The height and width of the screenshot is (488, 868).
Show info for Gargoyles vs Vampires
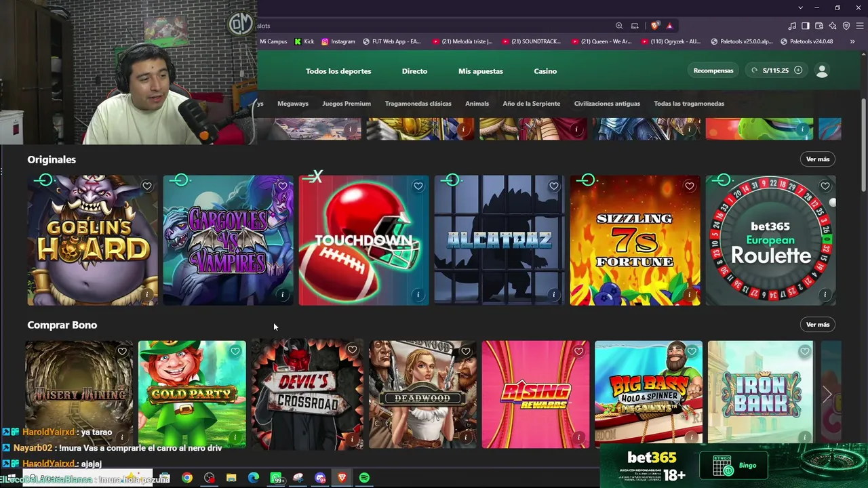283,295
